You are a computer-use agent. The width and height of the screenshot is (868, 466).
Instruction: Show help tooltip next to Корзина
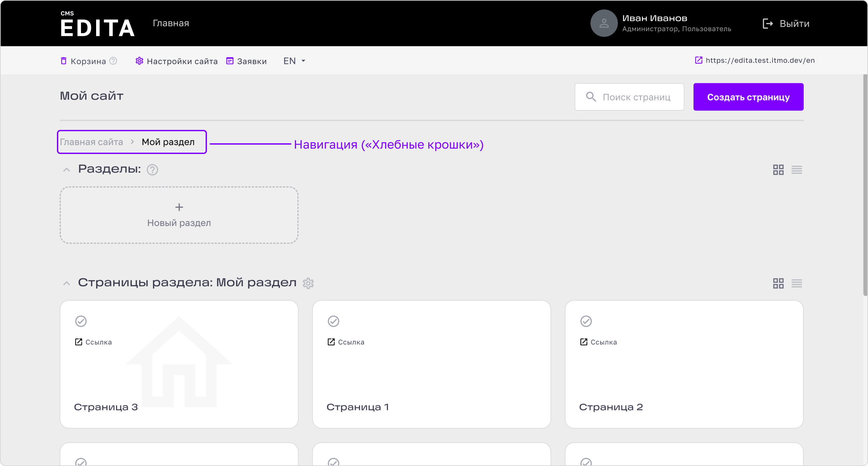coord(113,61)
